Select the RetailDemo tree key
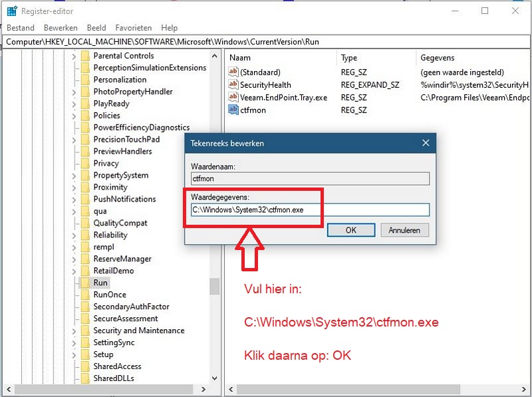 (x=114, y=271)
